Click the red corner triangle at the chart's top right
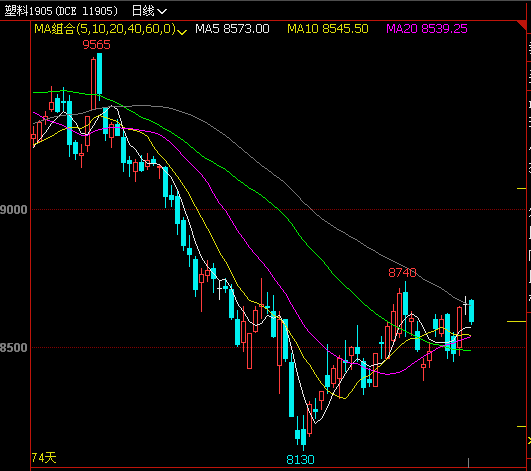 coord(522,25)
